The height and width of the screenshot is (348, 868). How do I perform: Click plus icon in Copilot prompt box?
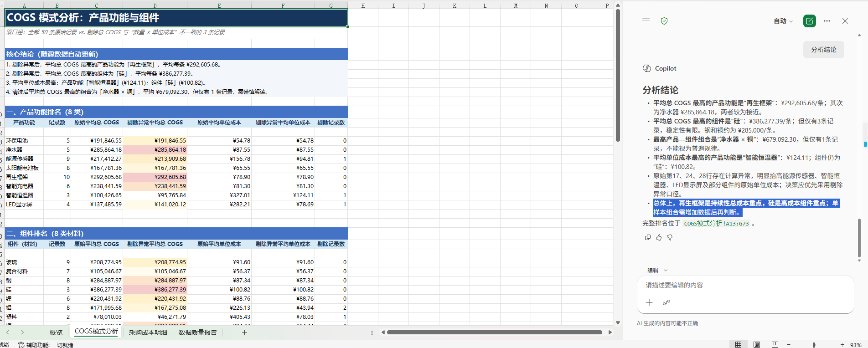pyautogui.click(x=649, y=302)
